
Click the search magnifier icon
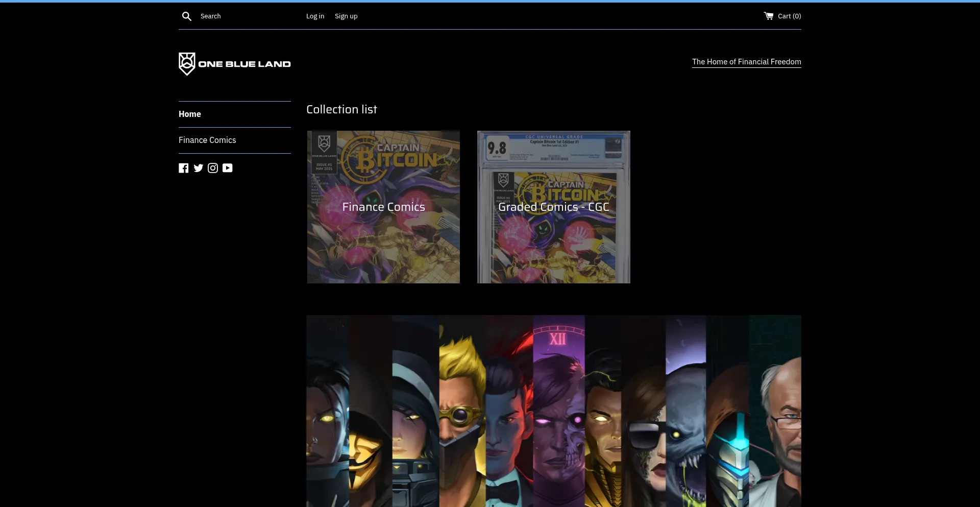[187, 16]
